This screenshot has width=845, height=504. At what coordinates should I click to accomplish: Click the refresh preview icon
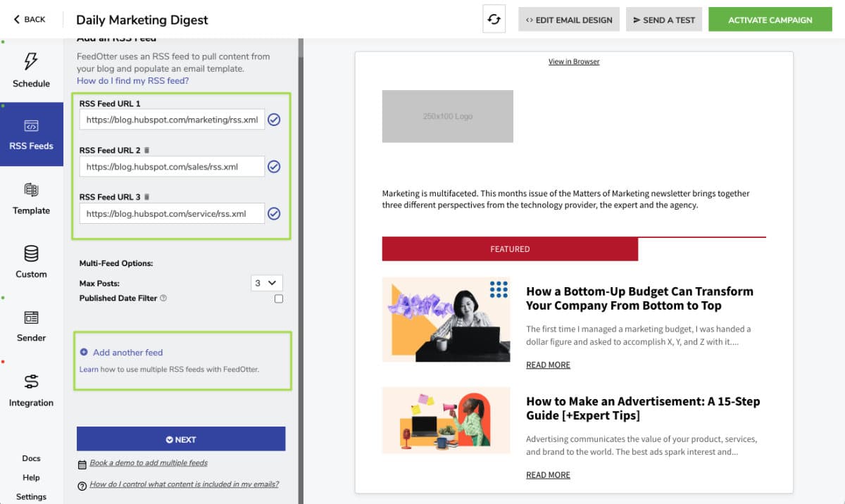coord(495,19)
